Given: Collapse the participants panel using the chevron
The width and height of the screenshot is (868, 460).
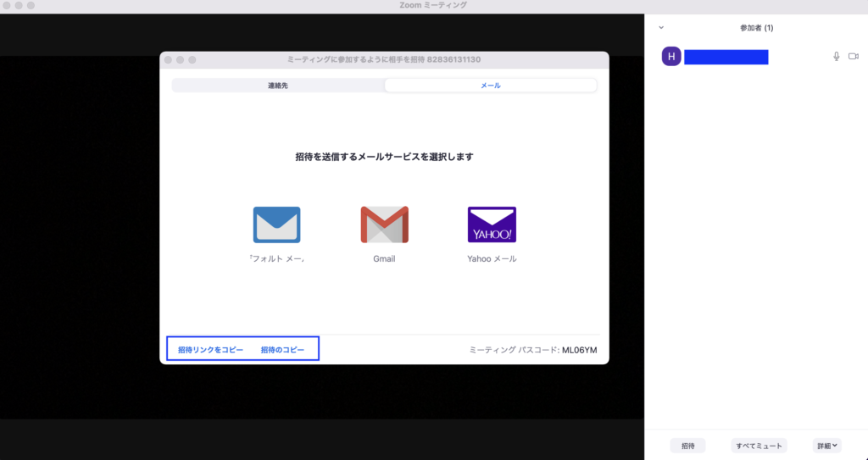Looking at the screenshot, I should [x=661, y=28].
